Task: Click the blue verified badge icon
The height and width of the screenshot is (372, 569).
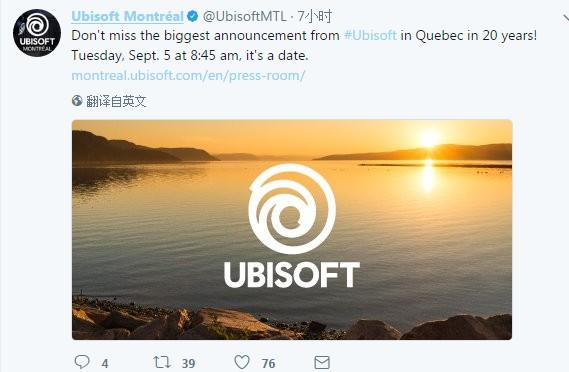Action: [193, 16]
